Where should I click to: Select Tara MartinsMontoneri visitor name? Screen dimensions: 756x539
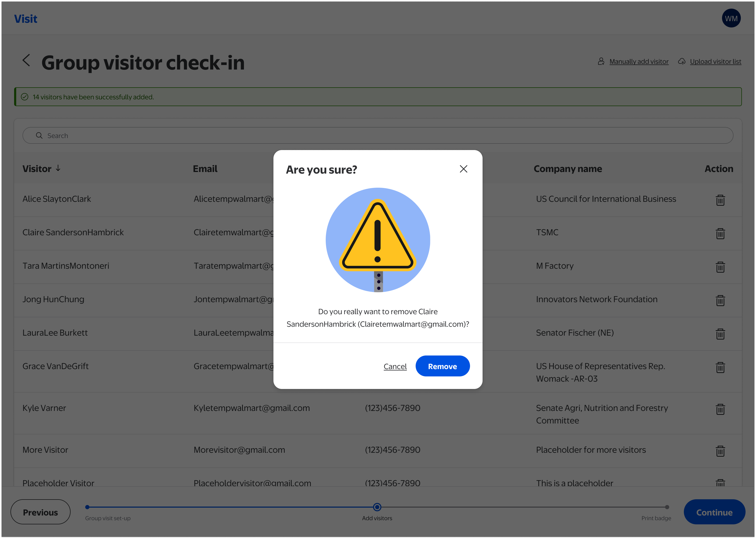(66, 266)
